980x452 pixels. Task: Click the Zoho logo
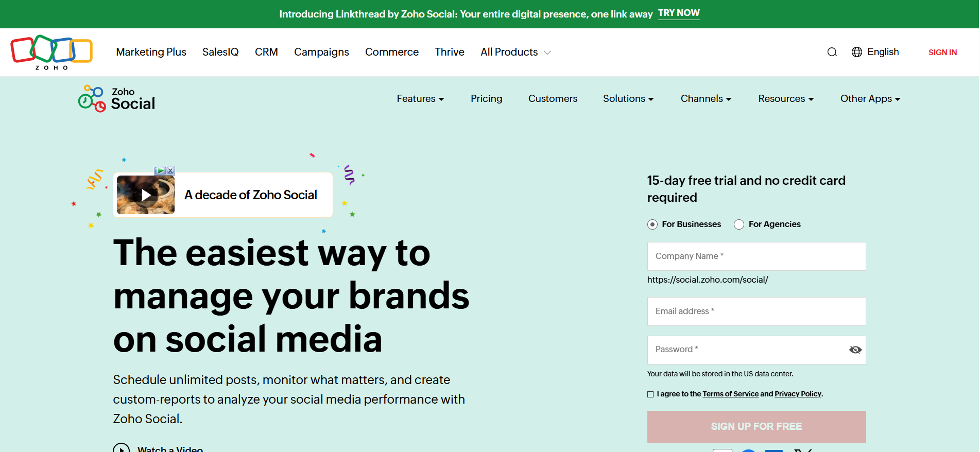51,52
